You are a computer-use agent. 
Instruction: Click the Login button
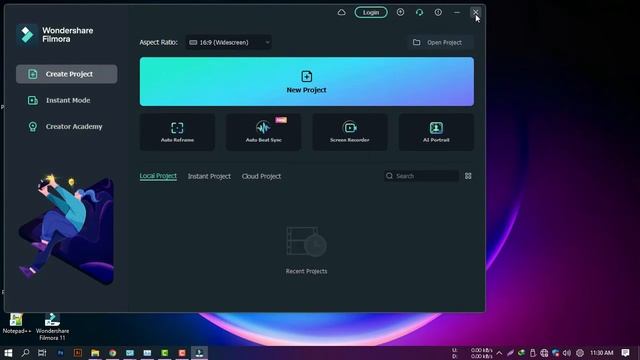click(x=371, y=12)
